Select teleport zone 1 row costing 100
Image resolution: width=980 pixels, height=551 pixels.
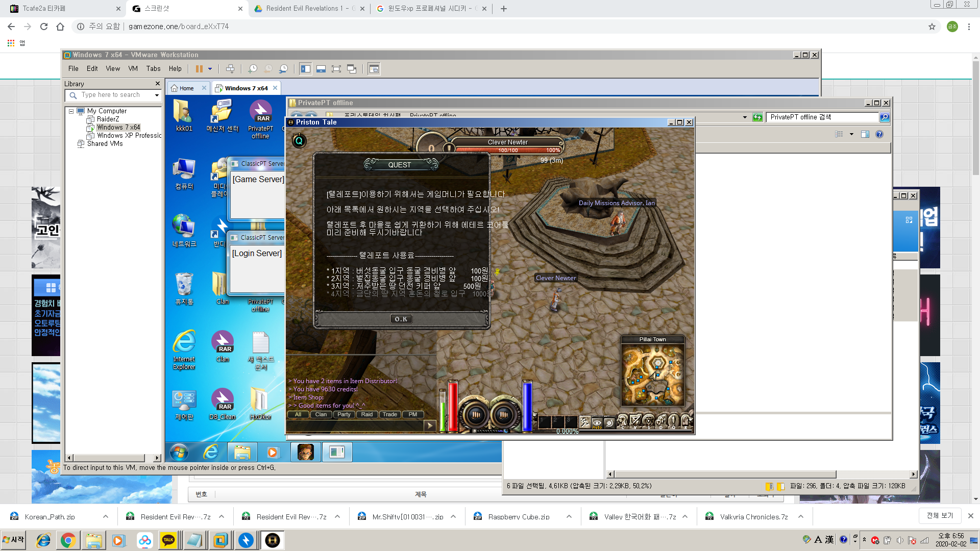pos(407,271)
